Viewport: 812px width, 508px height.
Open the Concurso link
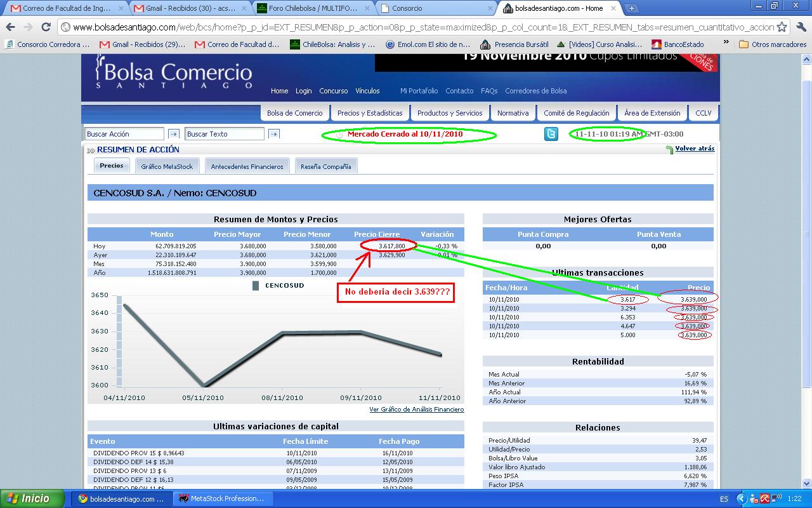point(334,91)
